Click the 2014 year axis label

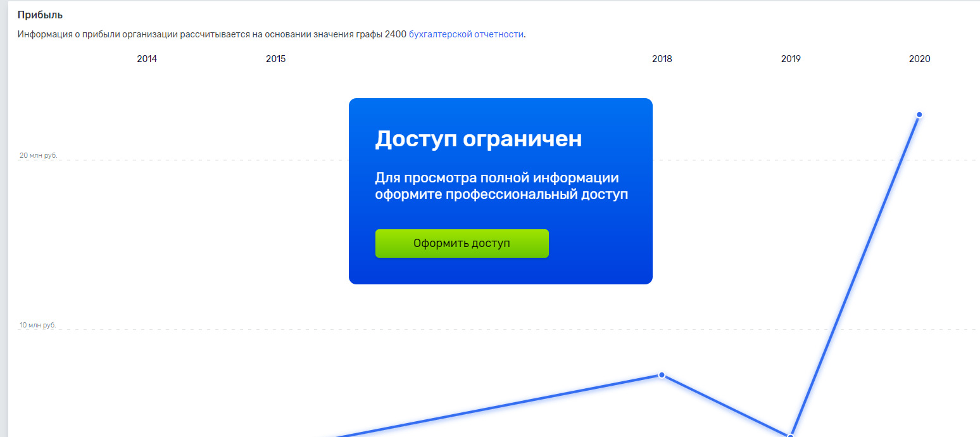point(147,59)
